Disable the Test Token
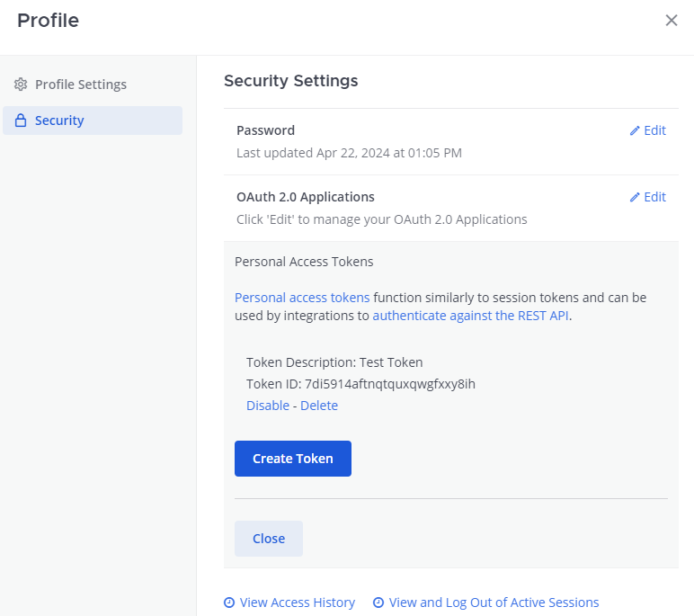Screen dimensions: 694x616 coord(268,406)
